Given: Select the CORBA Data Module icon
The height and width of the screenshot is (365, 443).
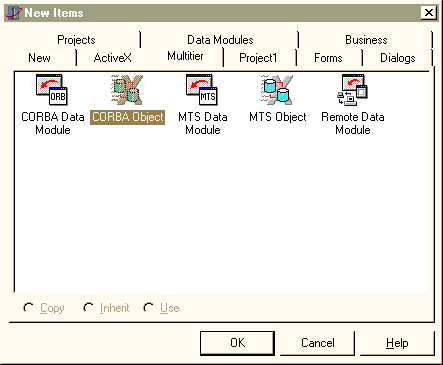Looking at the screenshot, I should 52,90.
